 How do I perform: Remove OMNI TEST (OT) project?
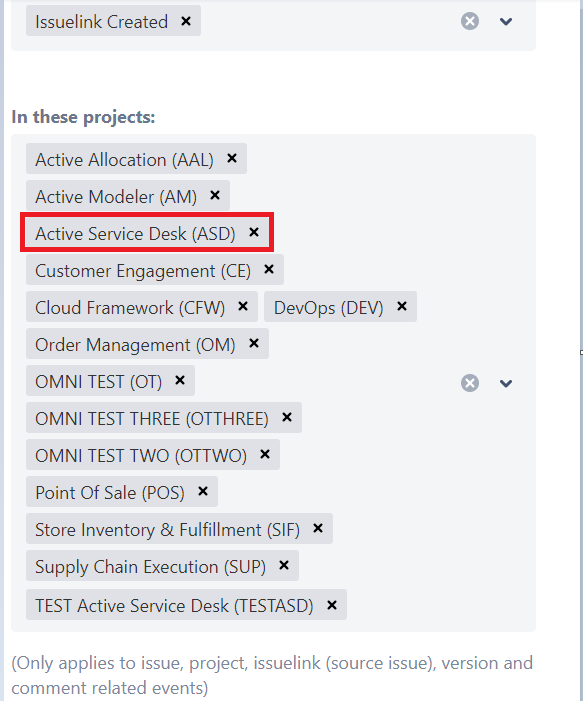(x=180, y=380)
